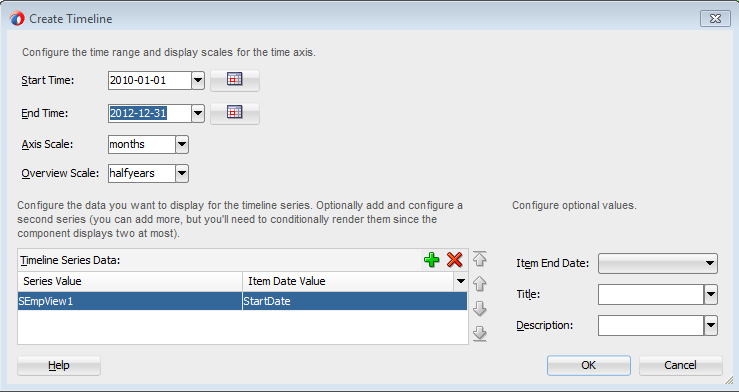The image size is (739, 392).
Task: Expand the Description dropdown arrow
Action: [711, 326]
